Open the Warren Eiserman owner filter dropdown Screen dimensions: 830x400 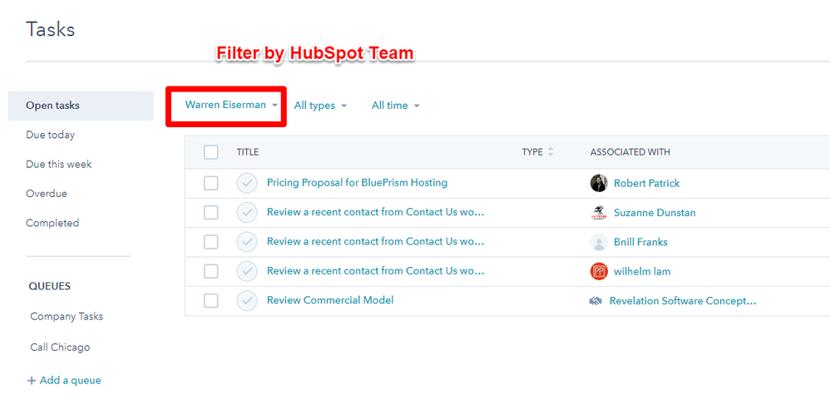pyautogui.click(x=231, y=105)
